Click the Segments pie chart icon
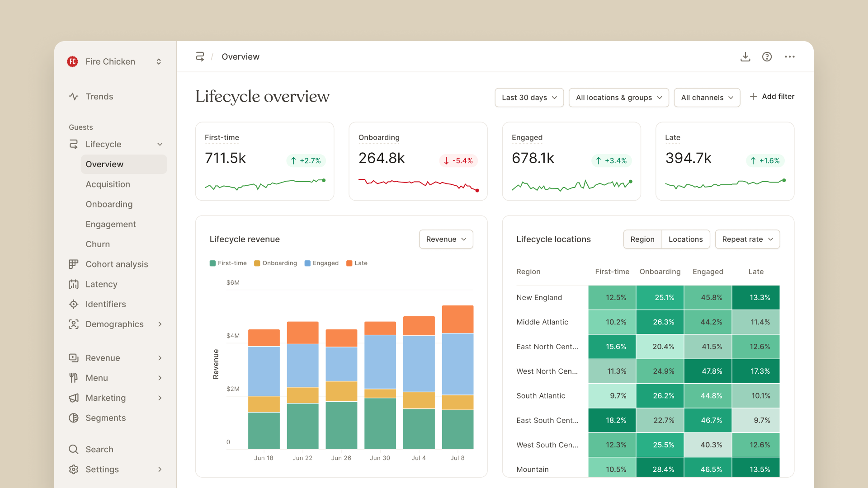Viewport: 868px width, 488px height. (x=74, y=418)
